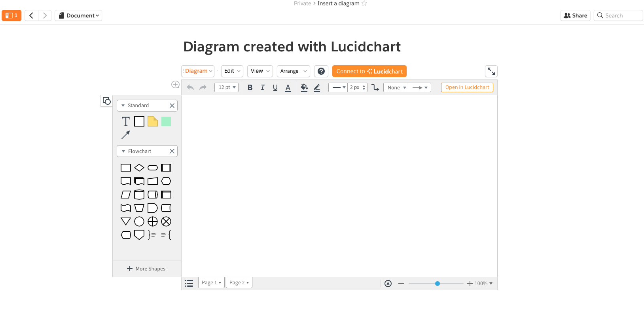Click the undo arrow
Image resolution: width=644 pixels, height=312 pixels.
pos(190,87)
